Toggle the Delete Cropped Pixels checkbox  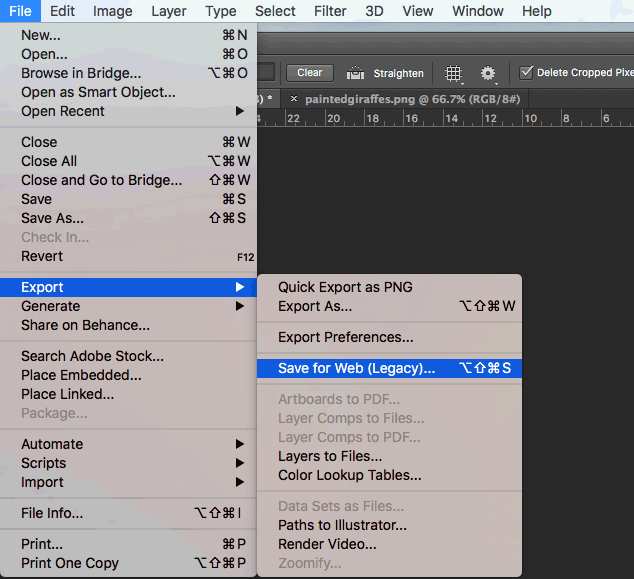coord(526,72)
